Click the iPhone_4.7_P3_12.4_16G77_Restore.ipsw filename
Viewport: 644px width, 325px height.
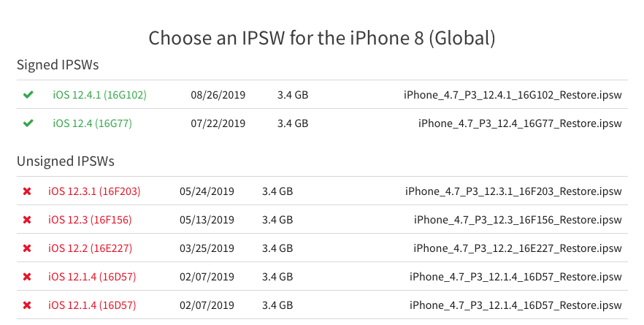coord(520,123)
